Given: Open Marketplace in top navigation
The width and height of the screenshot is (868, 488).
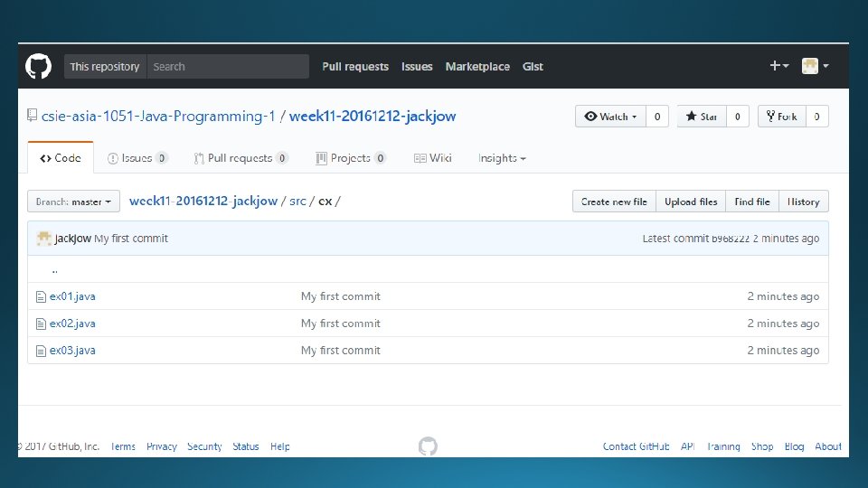Looking at the screenshot, I should point(477,66).
